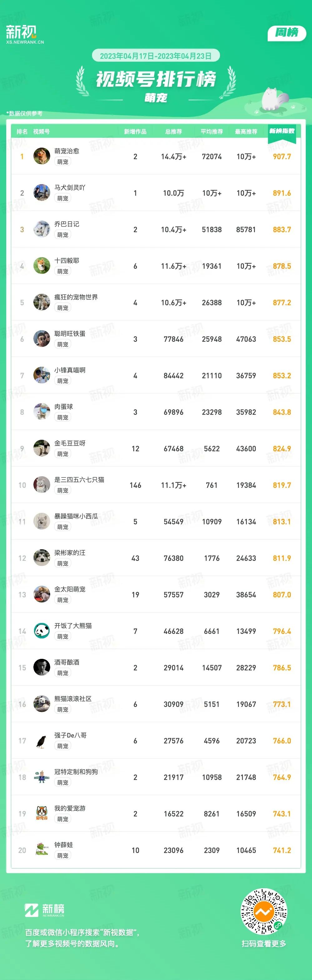This screenshot has width=312, height=980.
Task: Click the 酒哥酿酒 dark portrait avatar
Action: coord(42,668)
